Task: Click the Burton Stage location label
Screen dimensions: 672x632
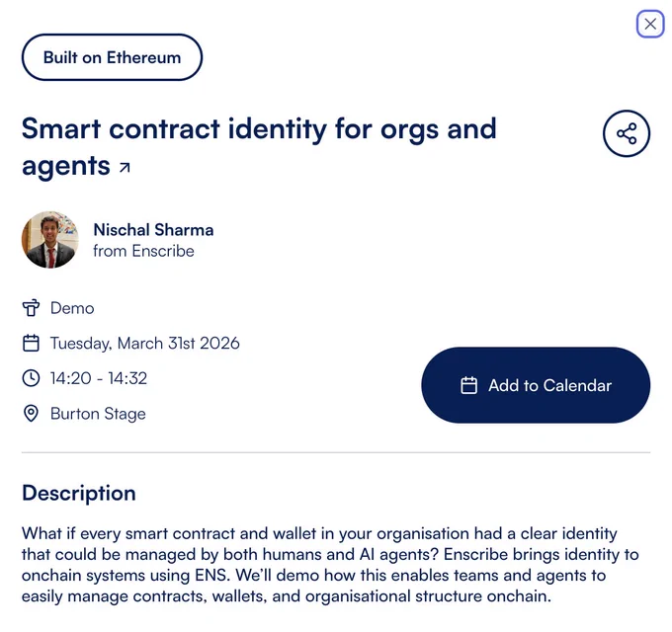Action: tap(98, 414)
